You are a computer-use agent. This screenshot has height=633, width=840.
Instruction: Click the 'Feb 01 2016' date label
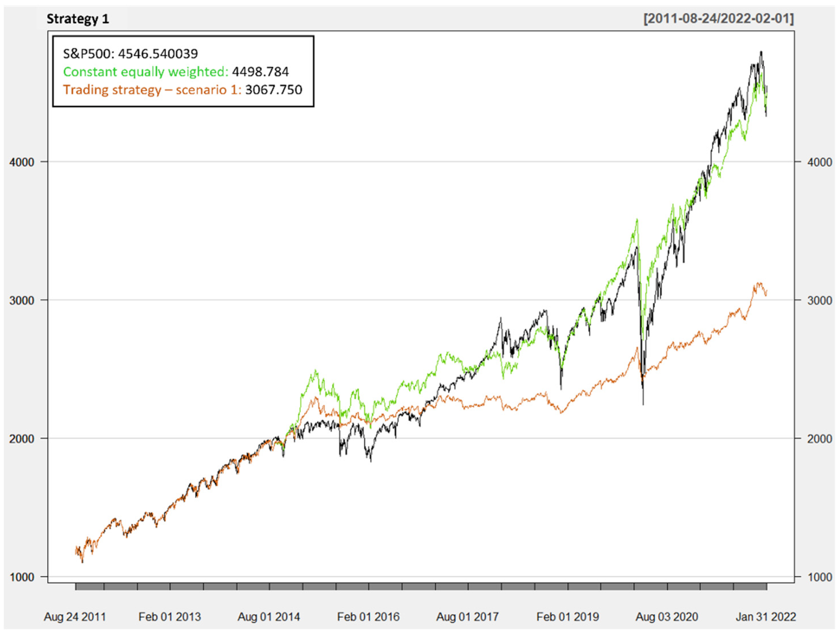(368, 617)
